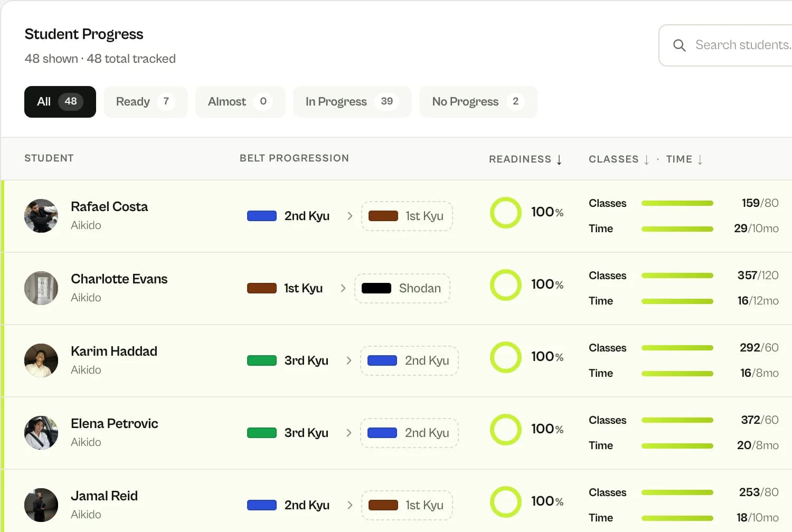Click Jamal Reid's belt progression chevron
Viewport: 792px width, 532px height.
coord(350,505)
